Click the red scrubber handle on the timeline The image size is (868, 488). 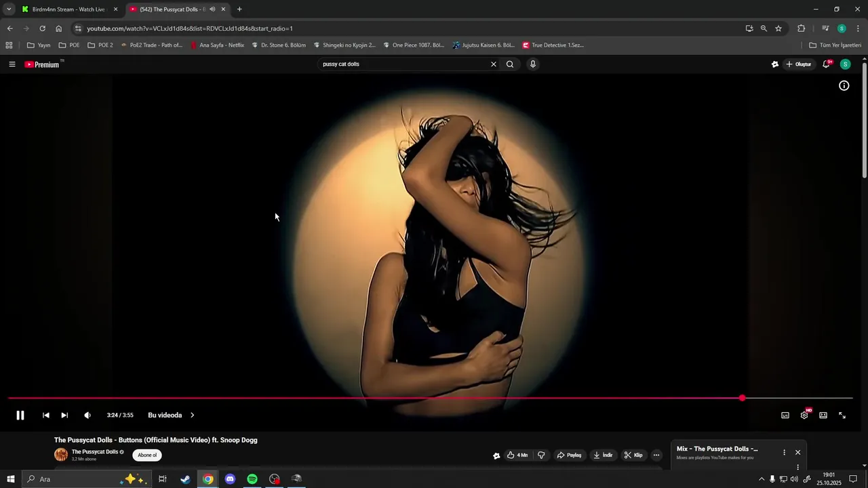pyautogui.click(x=743, y=399)
